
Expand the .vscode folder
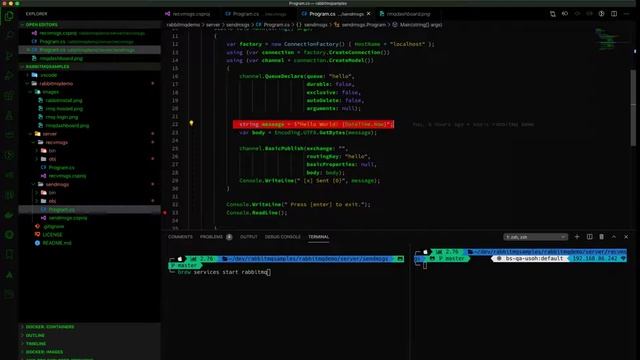pyautogui.click(x=49, y=75)
